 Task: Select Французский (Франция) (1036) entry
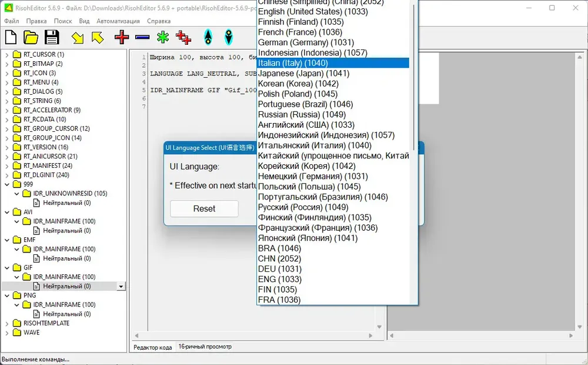coord(333,228)
